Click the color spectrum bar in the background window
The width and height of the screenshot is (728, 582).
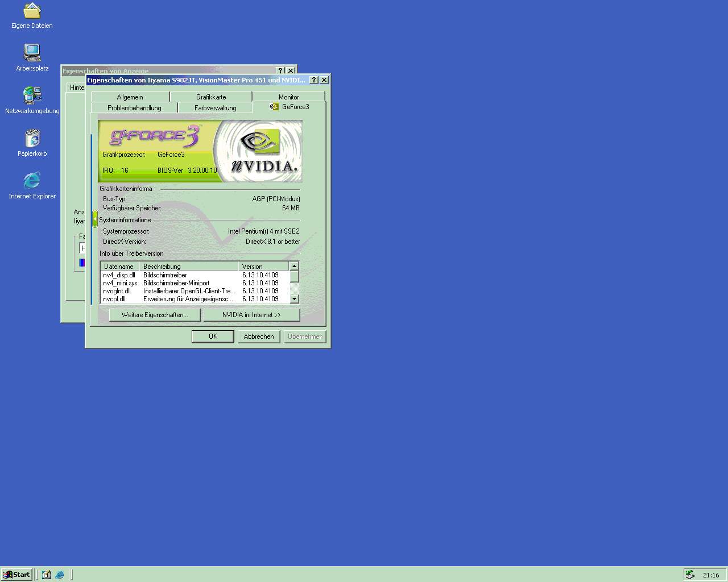click(x=82, y=263)
